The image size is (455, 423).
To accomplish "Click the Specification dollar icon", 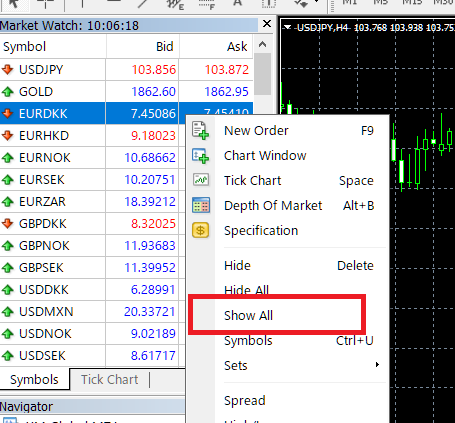I will (200, 230).
